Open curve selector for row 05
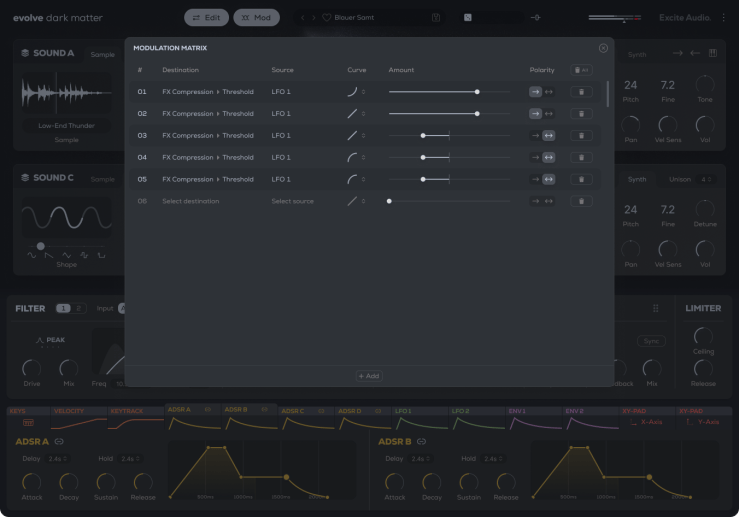739x517 pixels. coord(356,179)
